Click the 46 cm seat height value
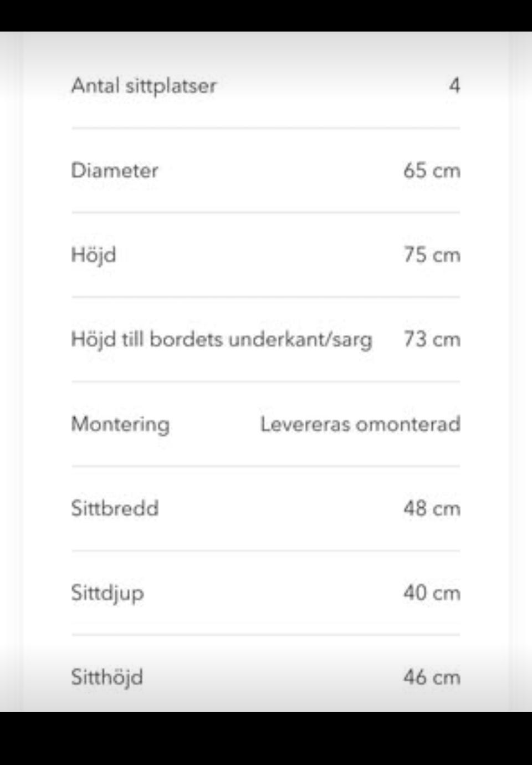 (x=432, y=677)
